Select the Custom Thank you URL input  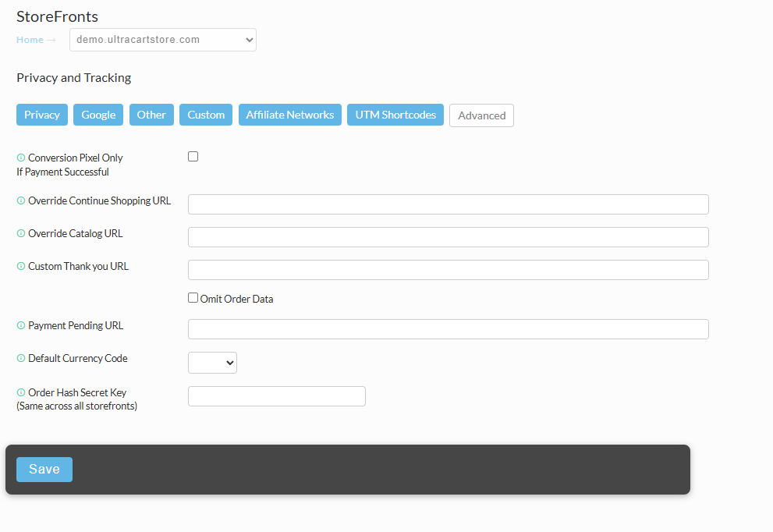pos(449,270)
